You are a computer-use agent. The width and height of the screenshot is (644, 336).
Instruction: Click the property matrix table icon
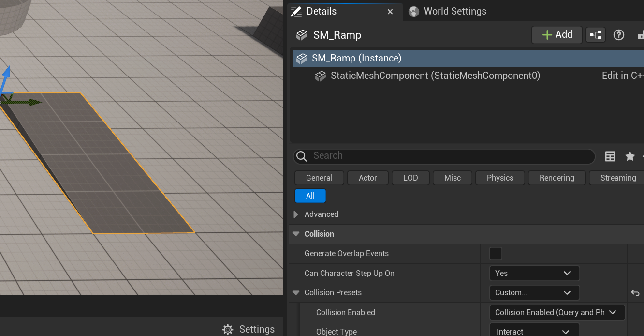(x=610, y=156)
